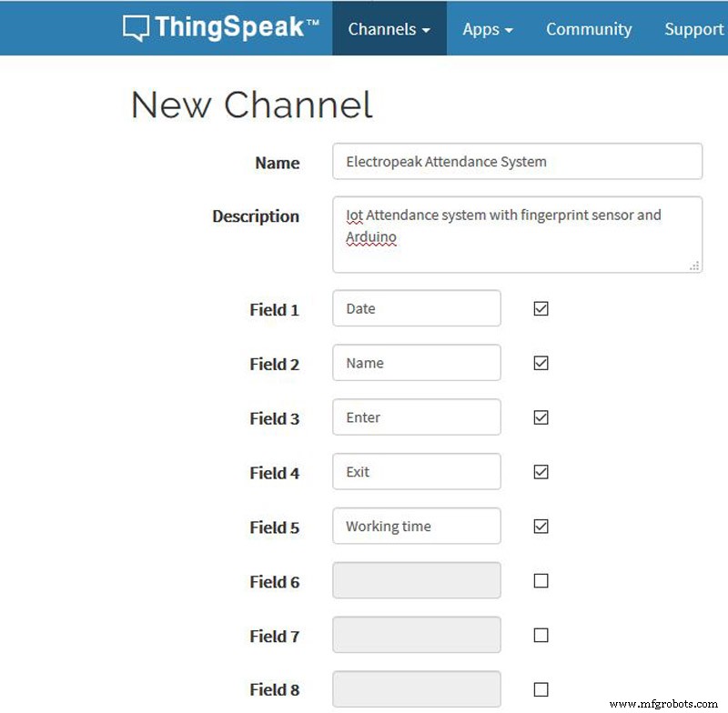
Task: Click the channel Name input field
Action: point(517,162)
